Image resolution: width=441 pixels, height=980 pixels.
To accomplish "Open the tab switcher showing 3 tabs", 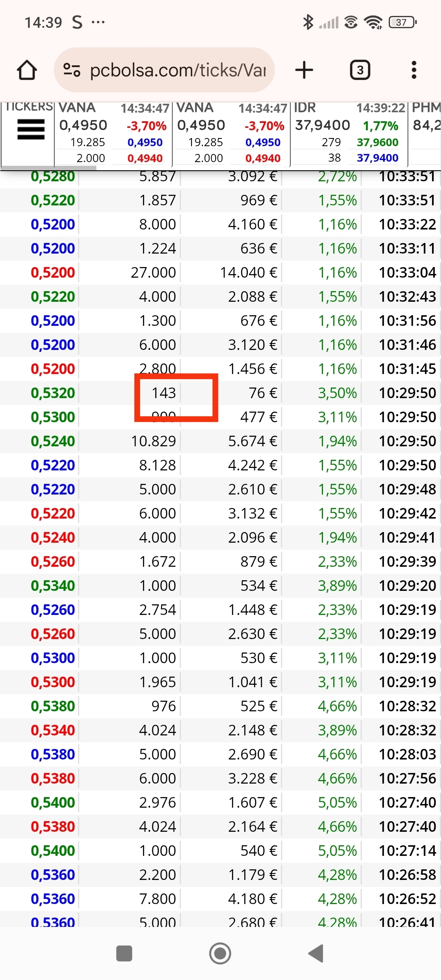I will [x=360, y=70].
